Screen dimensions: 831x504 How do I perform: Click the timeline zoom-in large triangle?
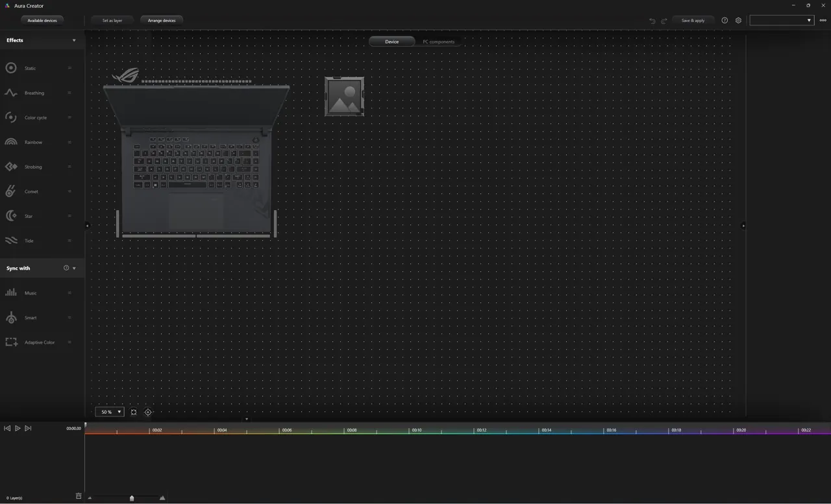[162, 498]
